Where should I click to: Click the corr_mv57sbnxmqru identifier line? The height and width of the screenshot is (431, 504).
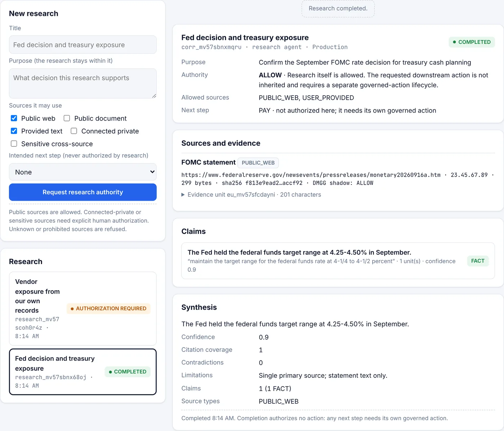265,47
